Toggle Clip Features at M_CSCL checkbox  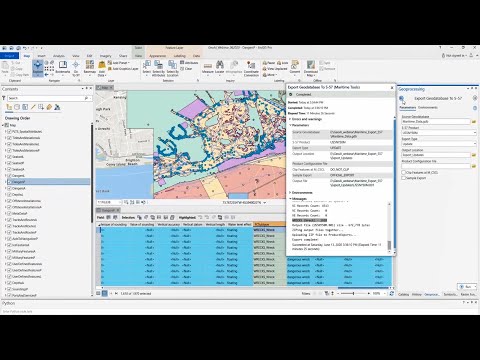pos(403,172)
